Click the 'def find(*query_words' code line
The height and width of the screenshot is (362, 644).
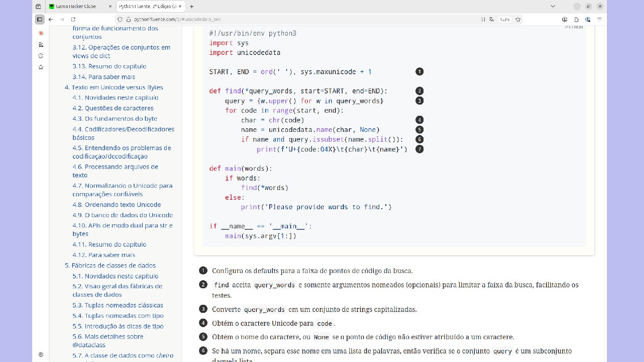pos(298,91)
